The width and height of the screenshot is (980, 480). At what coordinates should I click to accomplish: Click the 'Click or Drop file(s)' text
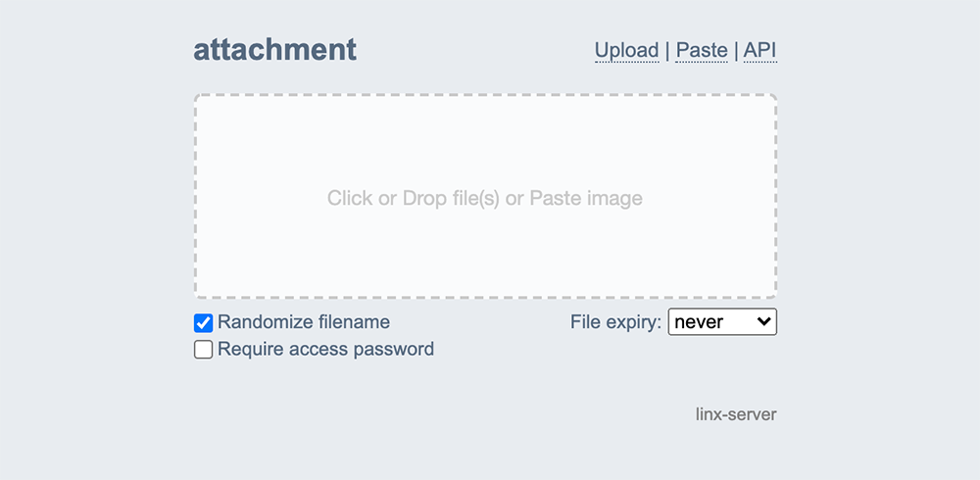pyautogui.click(x=414, y=198)
